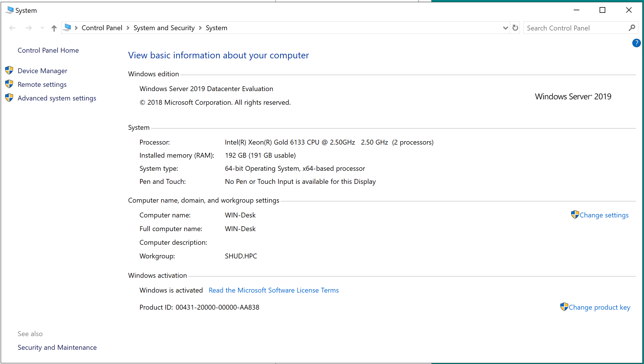Viewport: 644px width, 364px height.
Task: Read the Microsoft Software License Terms
Action: coord(273,290)
